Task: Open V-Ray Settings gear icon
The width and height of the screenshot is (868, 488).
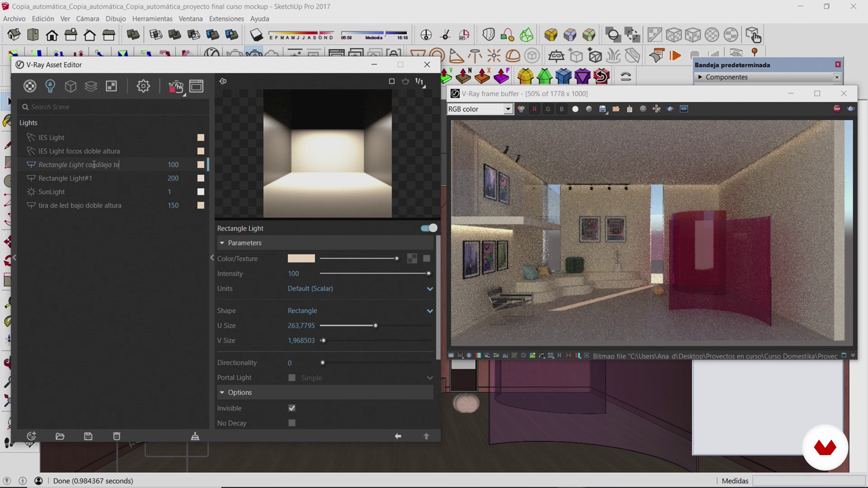Action: coord(143,86)
